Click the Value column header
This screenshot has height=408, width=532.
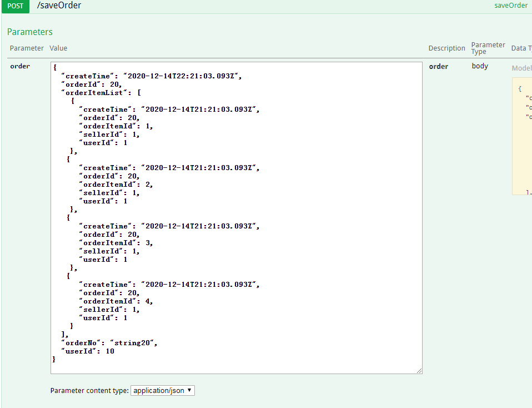pyautogui.click(x=58, y=48)
